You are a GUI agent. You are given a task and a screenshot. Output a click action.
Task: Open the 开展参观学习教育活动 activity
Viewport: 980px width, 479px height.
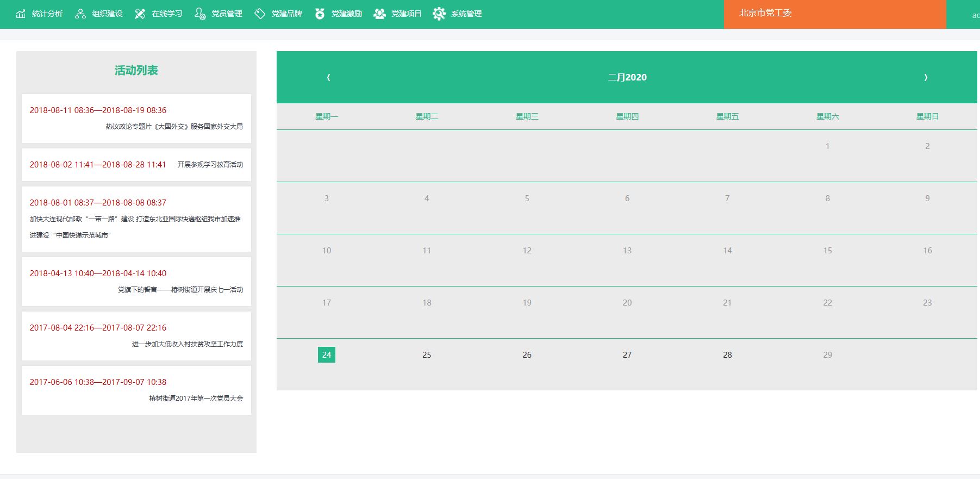point(210,165)
